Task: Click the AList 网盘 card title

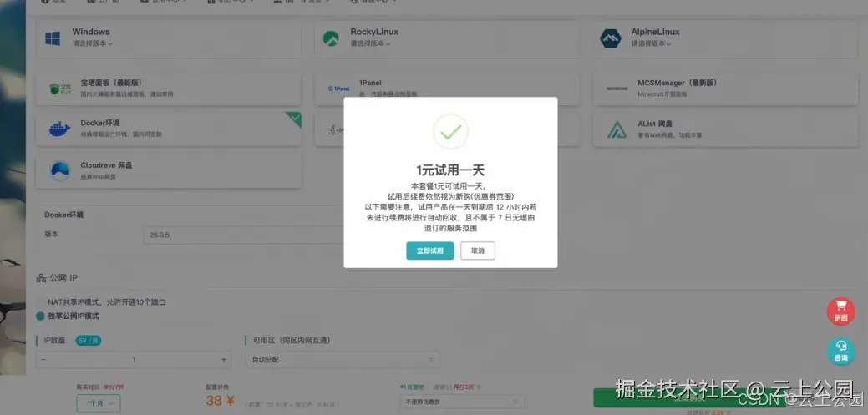Action: click(655, 124)
